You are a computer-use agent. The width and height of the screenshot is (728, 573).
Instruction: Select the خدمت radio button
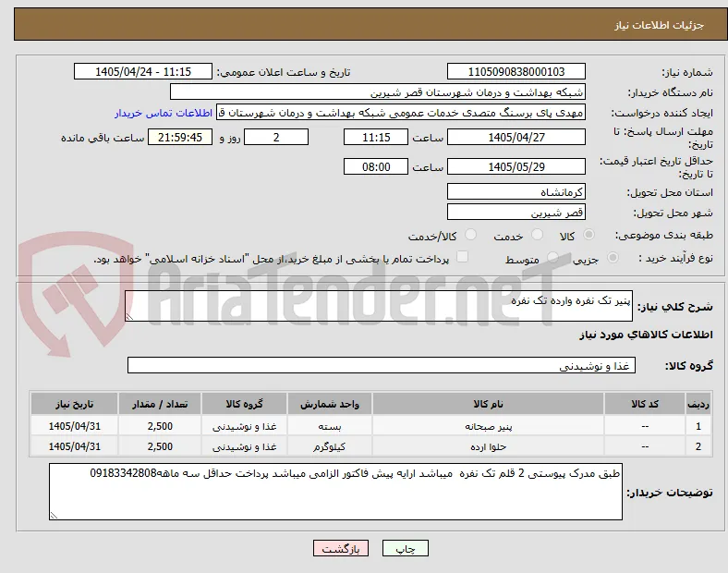pyautogui.click(x=537, y=235)
